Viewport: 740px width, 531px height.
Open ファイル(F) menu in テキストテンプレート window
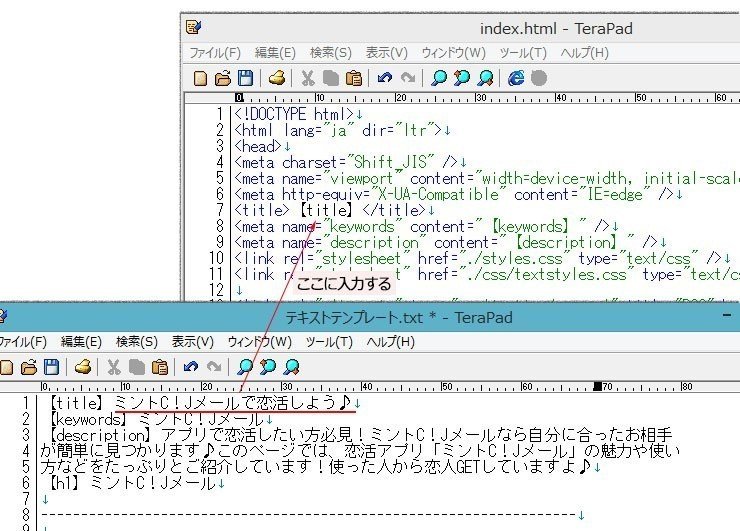tap(23, 342)
